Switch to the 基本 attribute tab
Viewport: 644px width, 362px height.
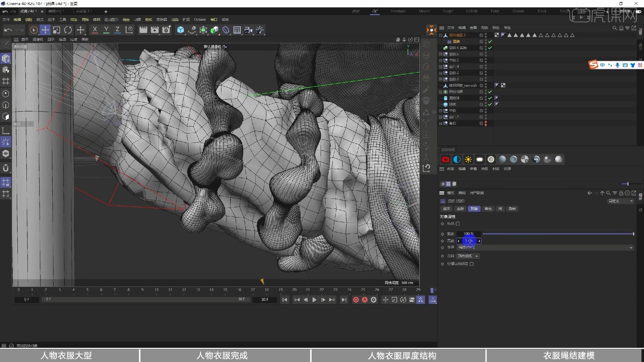tap(446, 209)
